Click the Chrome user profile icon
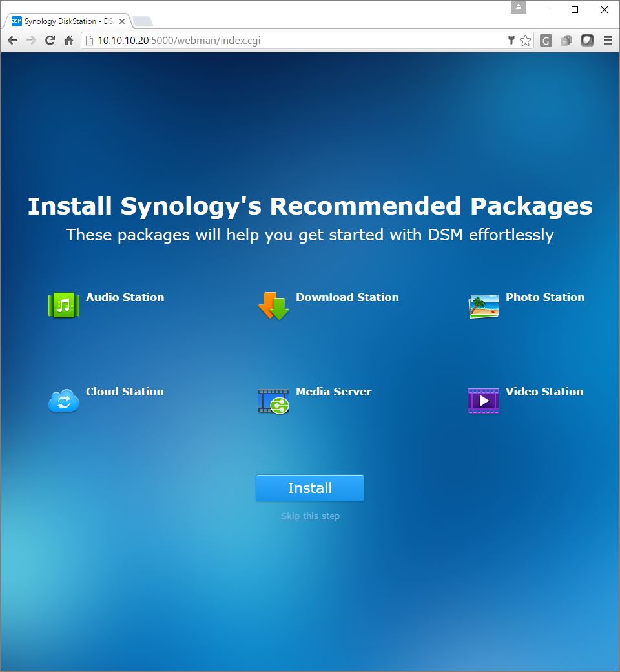Viewport: 620px width, 672px height. click(519, 7)
